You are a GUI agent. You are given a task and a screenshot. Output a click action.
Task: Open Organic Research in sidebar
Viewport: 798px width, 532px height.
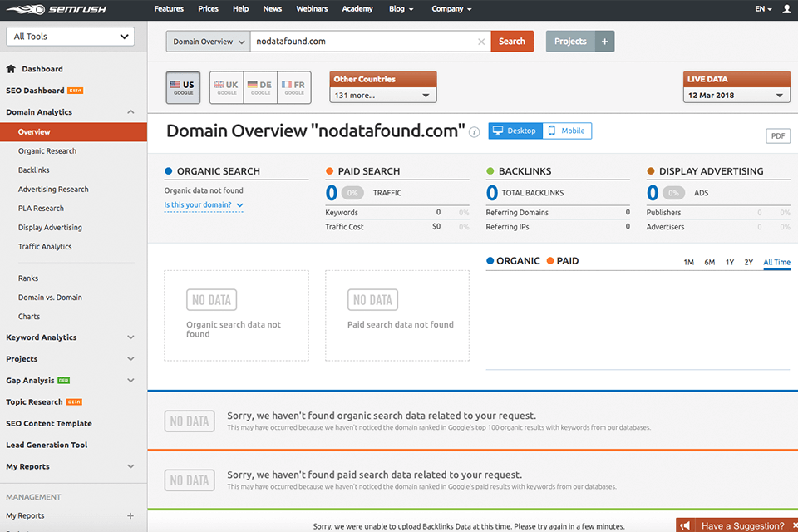(47, 151)
